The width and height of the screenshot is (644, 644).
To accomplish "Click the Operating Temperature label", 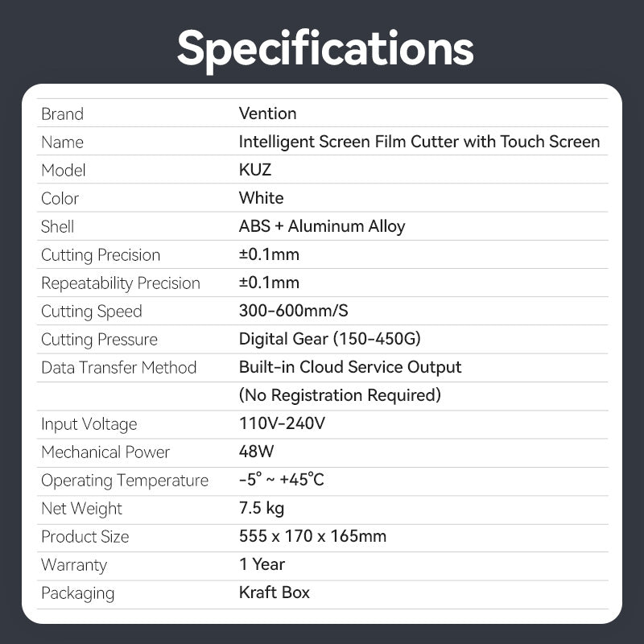I will tap(124, 481).
